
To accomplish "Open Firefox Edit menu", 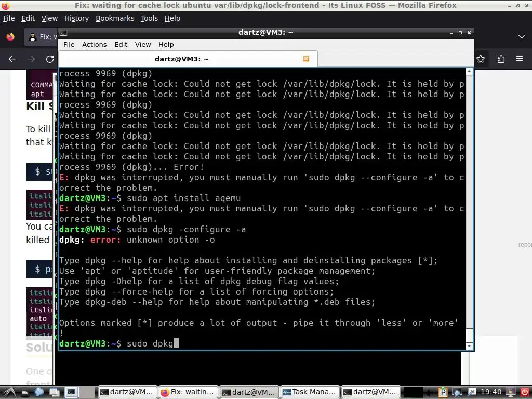I will click(x=28, y=18).
